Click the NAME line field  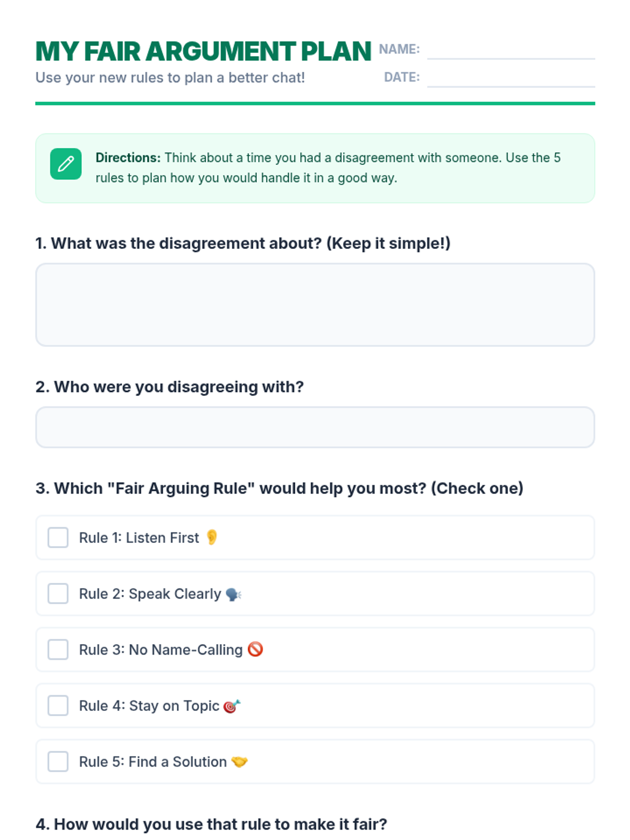point(511,50)
